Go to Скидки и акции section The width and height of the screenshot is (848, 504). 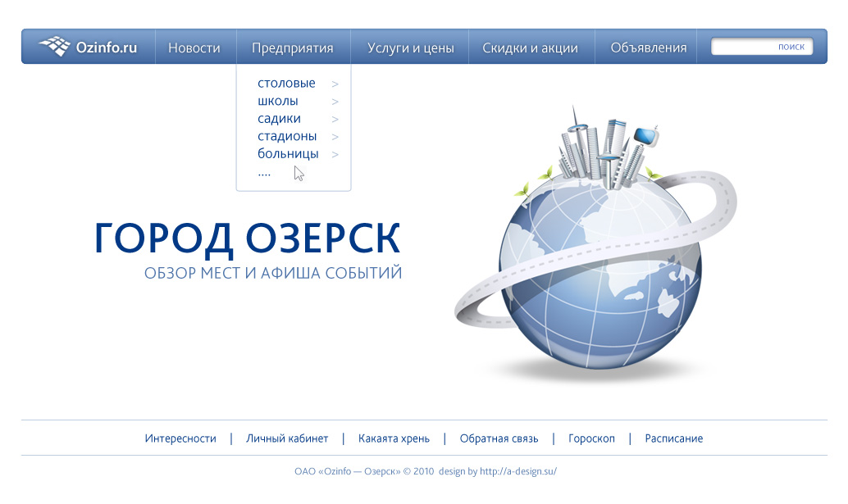pos(530,48)
